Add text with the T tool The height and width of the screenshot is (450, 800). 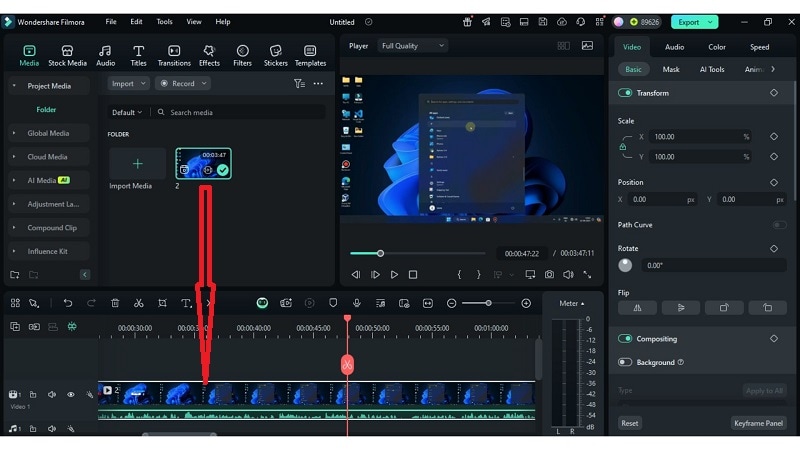coord(186,303)
